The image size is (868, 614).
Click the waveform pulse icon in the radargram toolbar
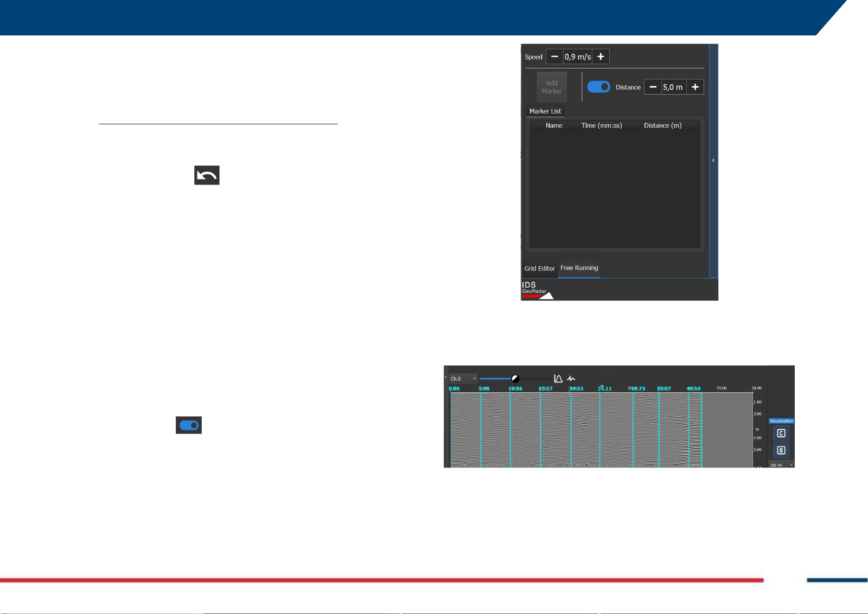[571, 379]
